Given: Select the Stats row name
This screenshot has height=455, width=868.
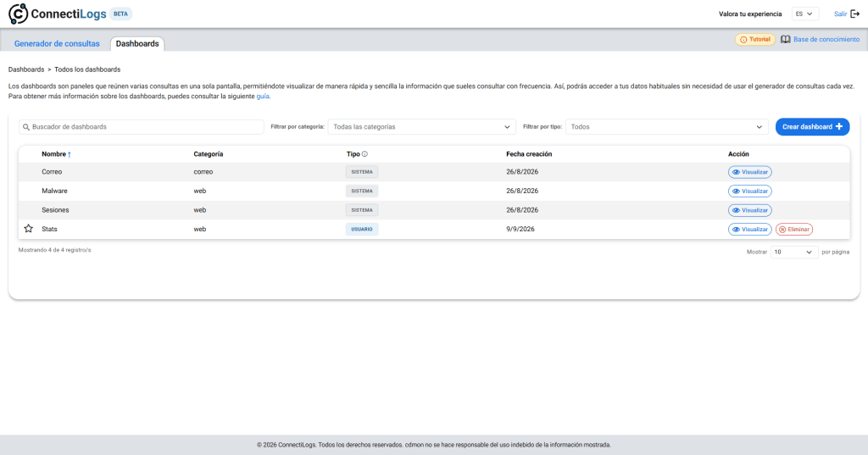Looking at the screenshot, I should coord(49,229).
